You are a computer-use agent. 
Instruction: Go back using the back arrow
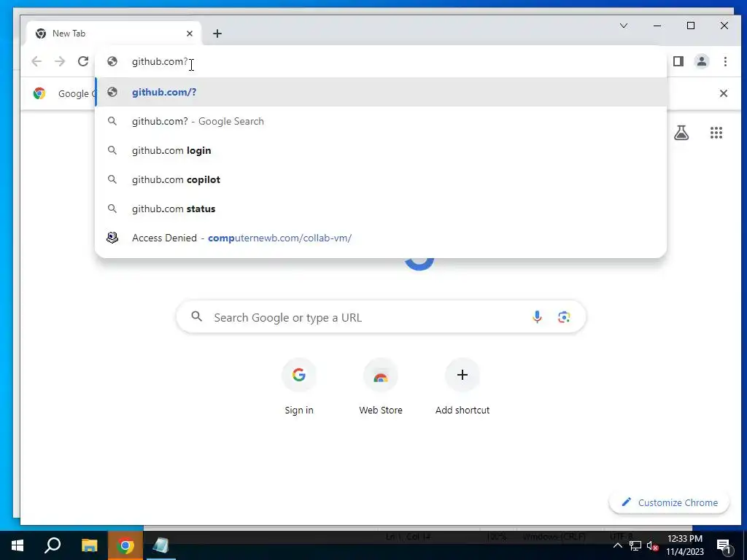(x=36, y=61)
